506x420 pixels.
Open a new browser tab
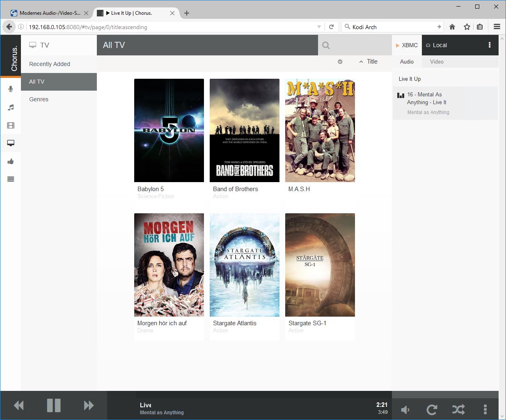tap(187, 13)
